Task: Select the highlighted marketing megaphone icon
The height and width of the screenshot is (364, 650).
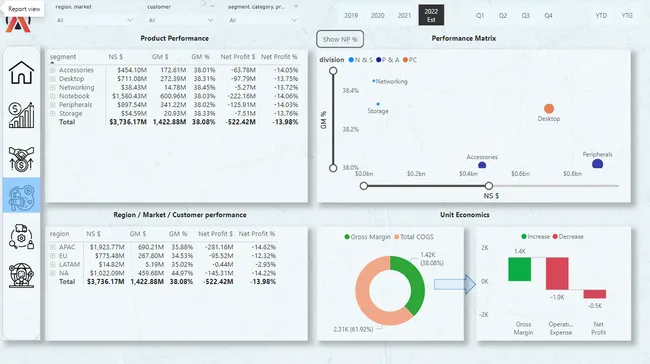Action: [22, 196]
